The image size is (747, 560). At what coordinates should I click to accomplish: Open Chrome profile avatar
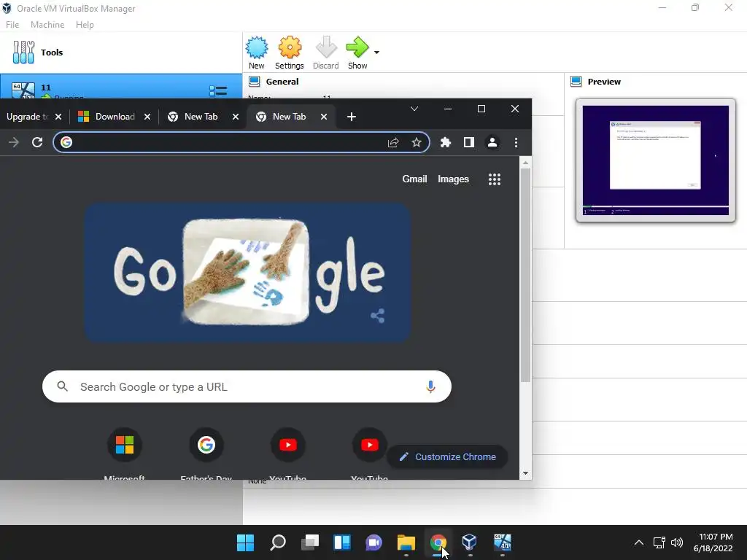tap(492, 142)
